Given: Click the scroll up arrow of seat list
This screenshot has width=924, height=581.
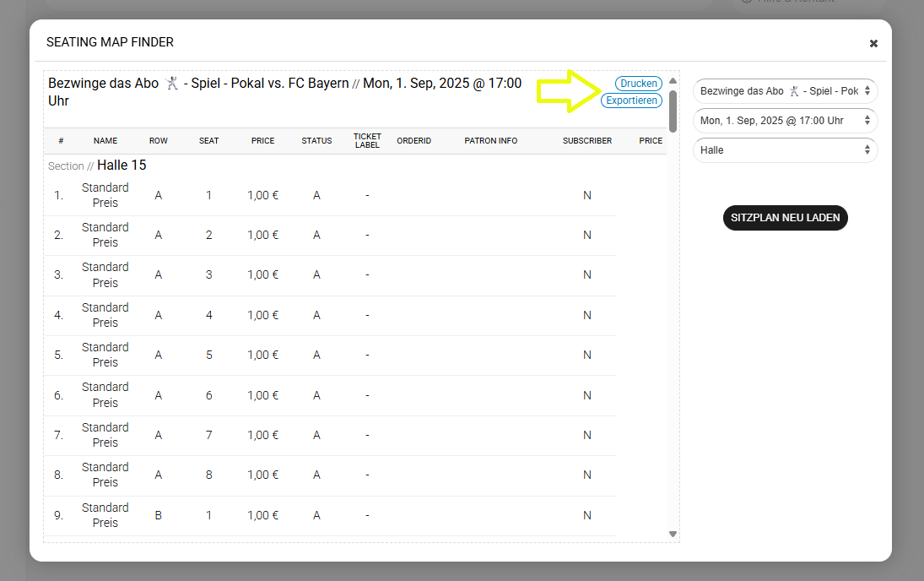Looking at the screenshot, I should point(673,81).
